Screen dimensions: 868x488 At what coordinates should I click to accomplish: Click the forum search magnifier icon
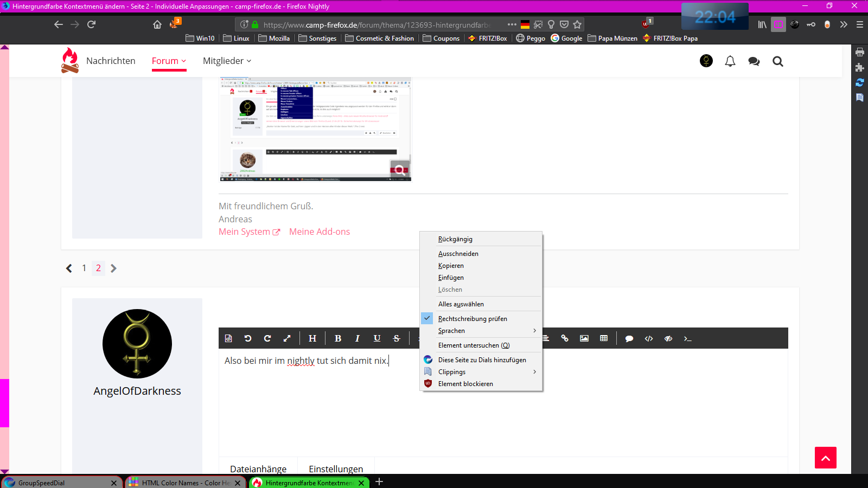[778, 61]
